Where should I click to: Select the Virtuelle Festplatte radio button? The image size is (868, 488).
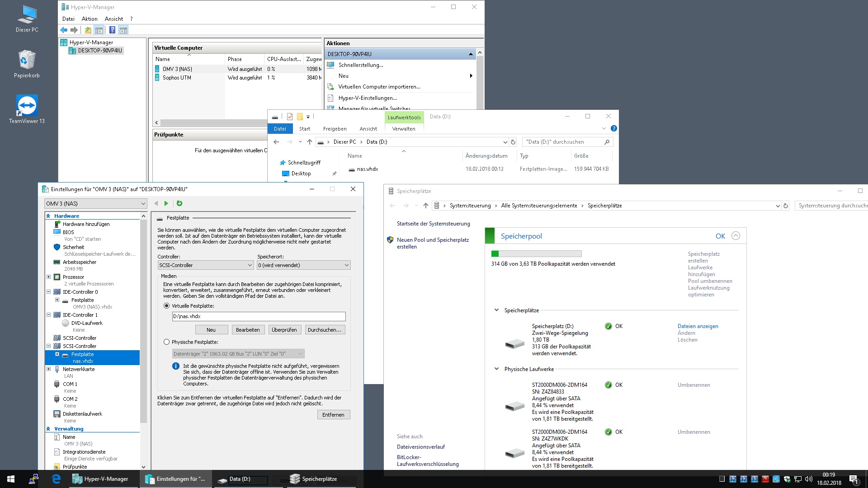click(167, 306)
